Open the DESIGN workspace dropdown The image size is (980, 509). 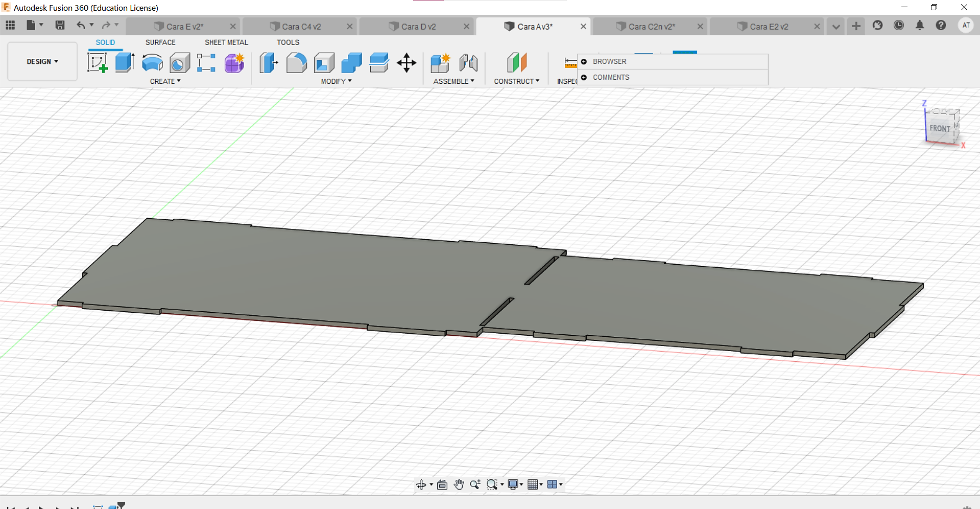42,61
